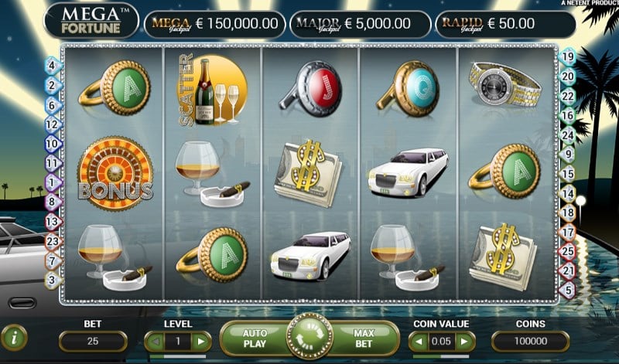The width and height of the screenshot is (619, 364).
Task: Click the Coins balance field
Action: [x=531, y=341]
